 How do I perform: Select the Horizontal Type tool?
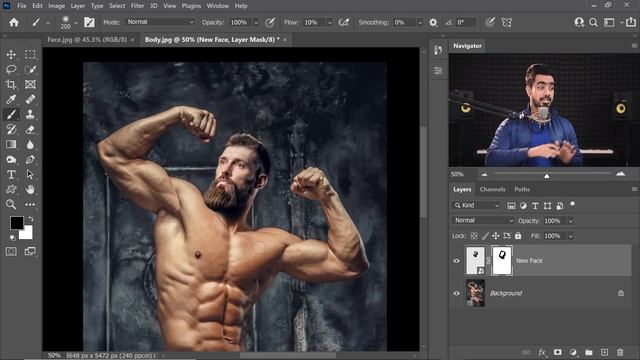pyautogui.click(x=11, y=175)
